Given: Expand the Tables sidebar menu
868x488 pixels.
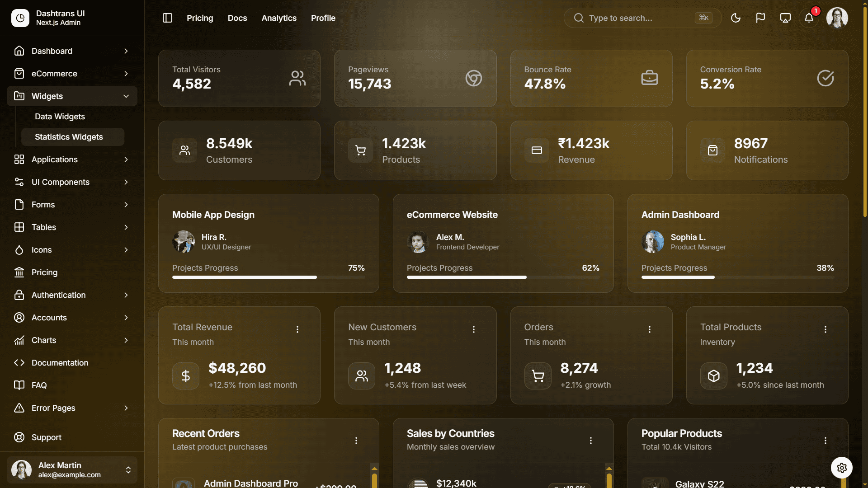Looking at the screenshot, I should 72,227.
